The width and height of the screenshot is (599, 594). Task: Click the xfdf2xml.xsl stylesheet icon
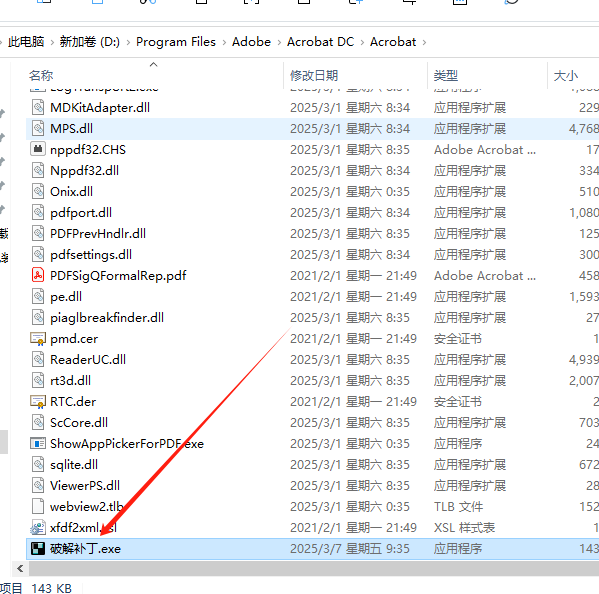38,528
